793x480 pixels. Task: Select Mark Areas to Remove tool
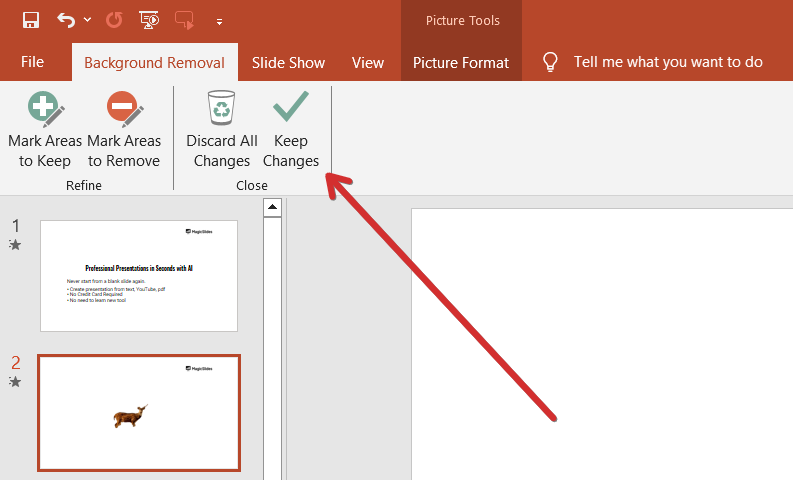[124, 129]
